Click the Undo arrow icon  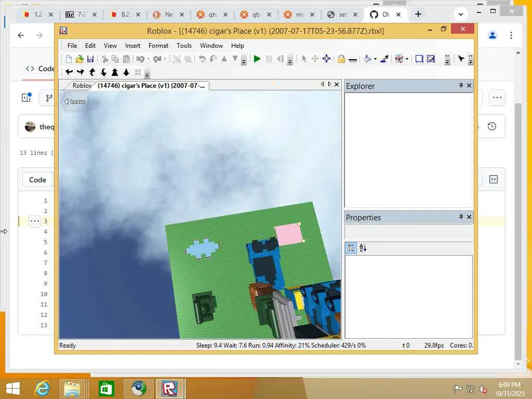point(140,59)
